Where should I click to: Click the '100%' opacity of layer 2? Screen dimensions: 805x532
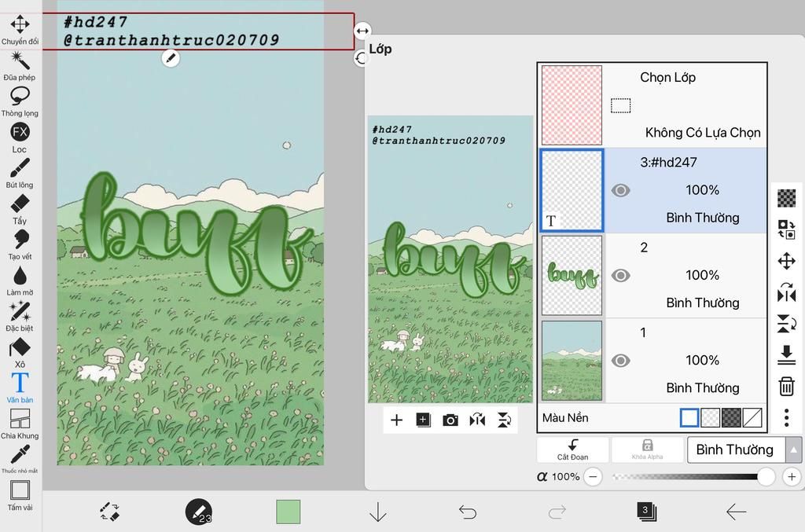702,275
